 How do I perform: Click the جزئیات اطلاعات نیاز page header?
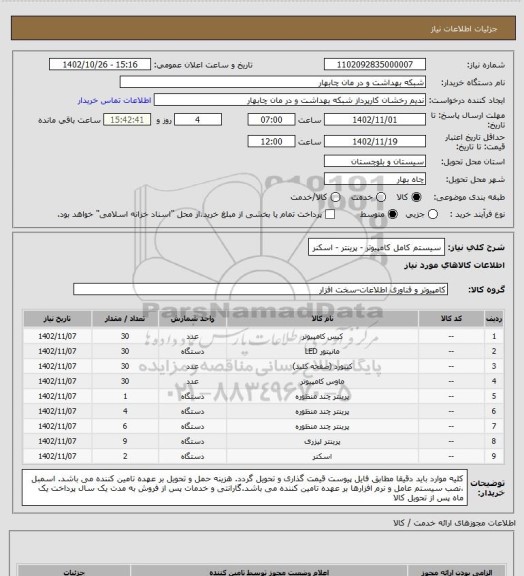point(464,29)
